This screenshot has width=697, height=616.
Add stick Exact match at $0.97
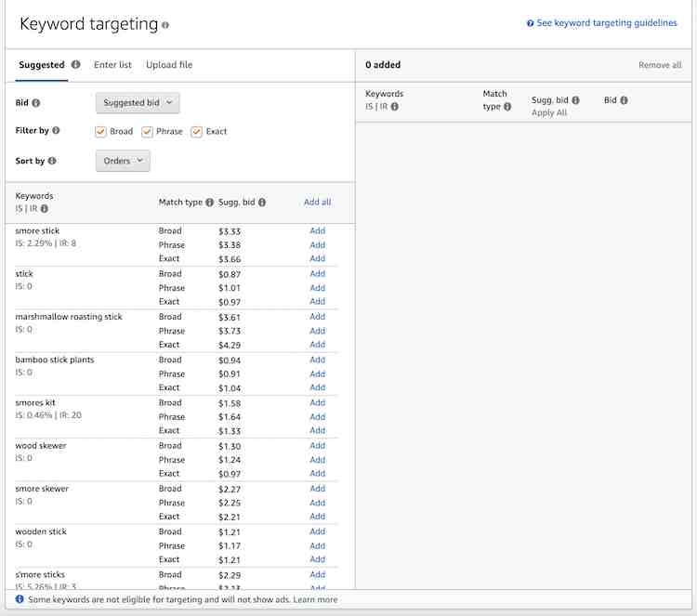coord(318,301)
